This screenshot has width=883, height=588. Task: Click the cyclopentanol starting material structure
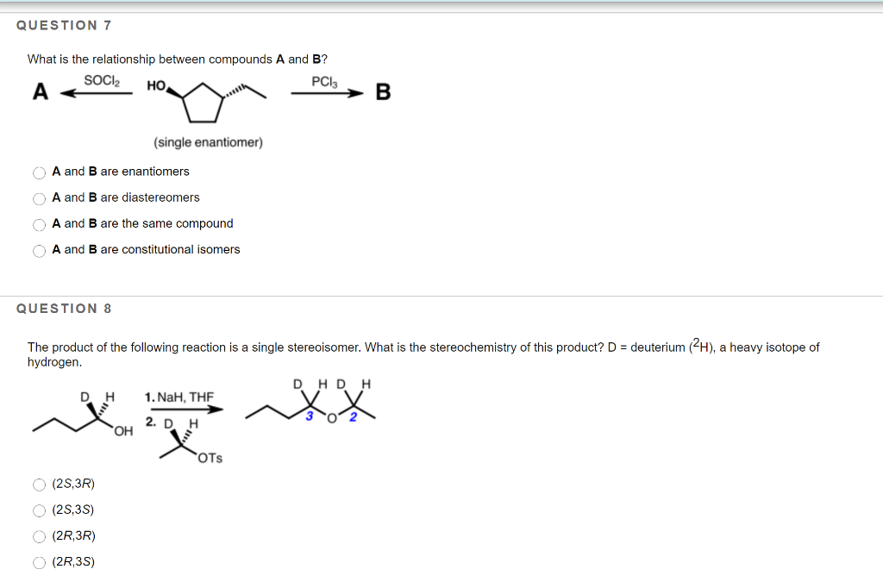click(x=206, y=102)
